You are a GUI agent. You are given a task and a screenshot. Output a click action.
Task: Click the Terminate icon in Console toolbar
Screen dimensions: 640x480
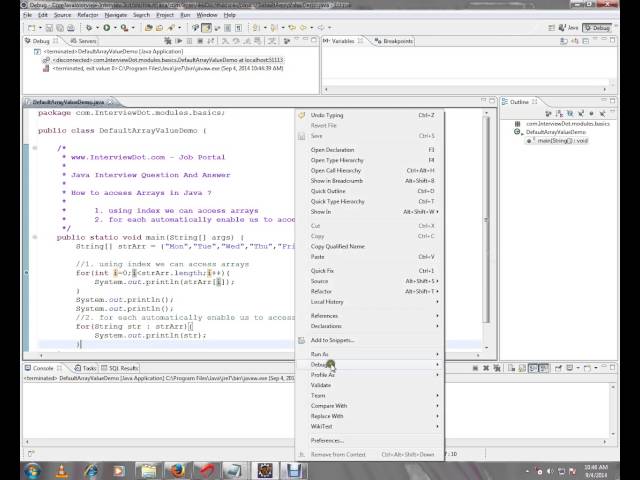(x=475, y=368)
